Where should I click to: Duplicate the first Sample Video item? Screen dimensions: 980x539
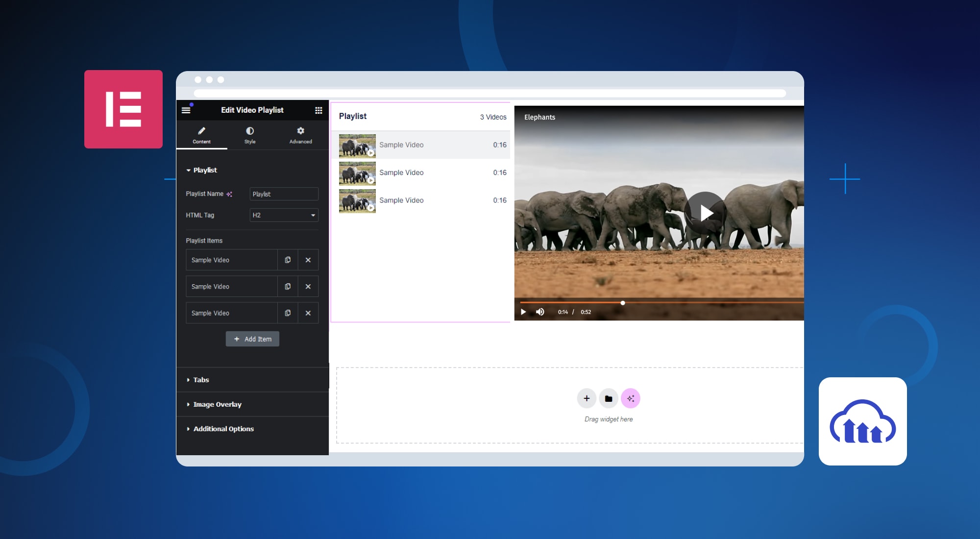288,260
